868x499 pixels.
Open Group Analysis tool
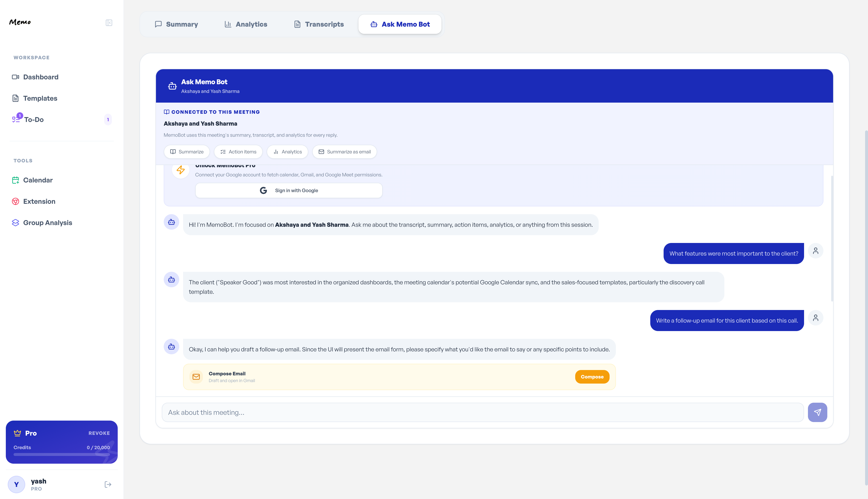click(x=47, y=223)
